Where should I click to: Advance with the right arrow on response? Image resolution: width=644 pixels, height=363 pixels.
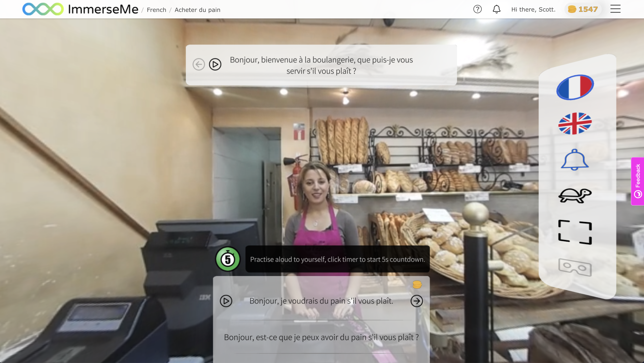pos(417,301)
